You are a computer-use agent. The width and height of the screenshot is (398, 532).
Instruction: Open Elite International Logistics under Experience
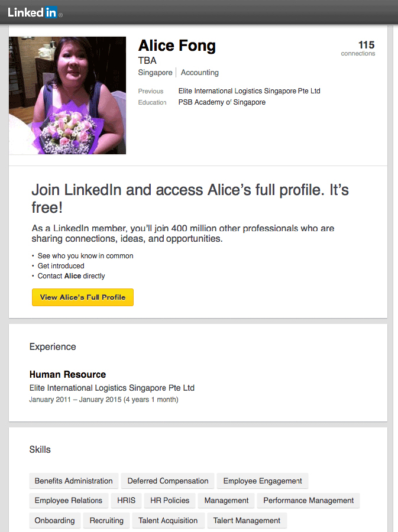click(x=112, y=388)
